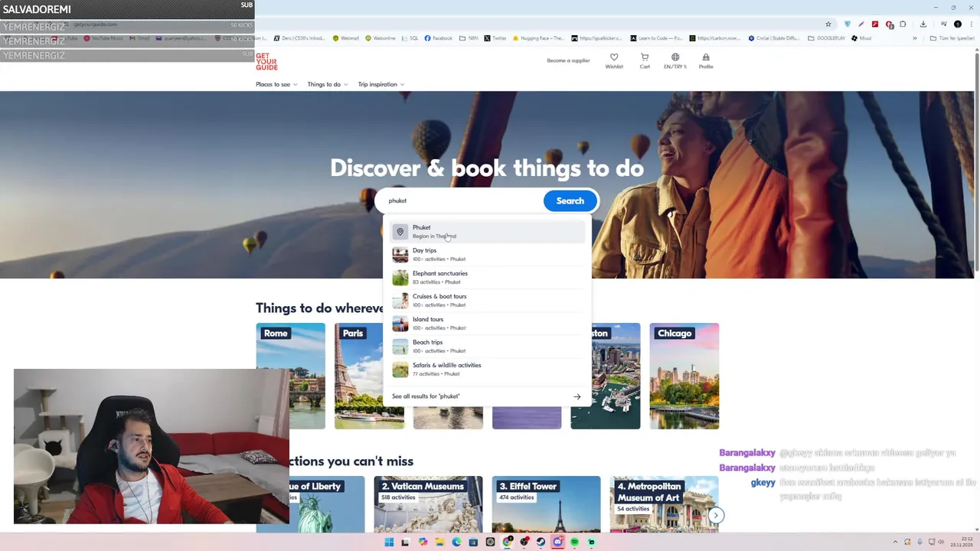Open the GOOGLEPLAY bookmarks folder
The image size is (980, 551).
tap(826, 38)
